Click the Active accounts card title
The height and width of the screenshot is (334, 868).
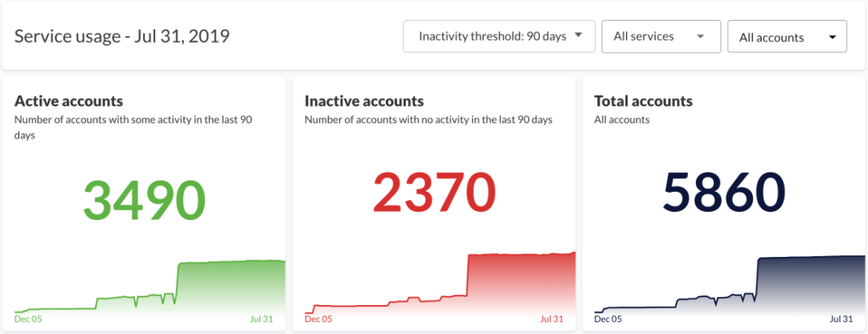(68, 101)
